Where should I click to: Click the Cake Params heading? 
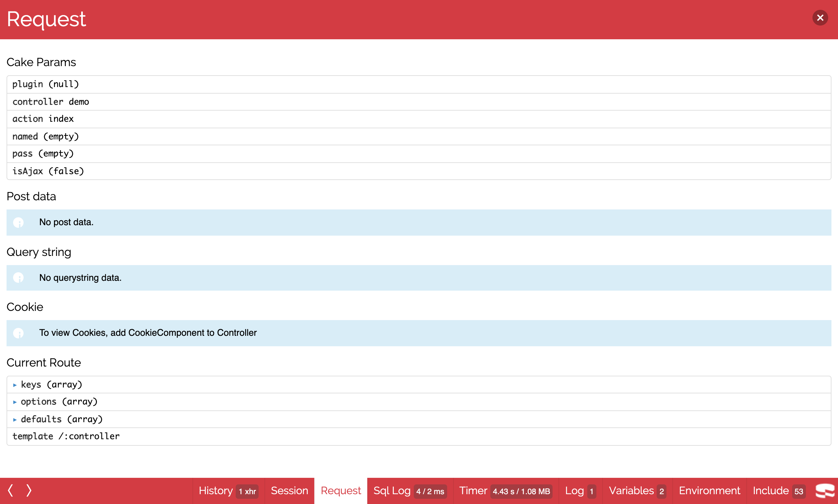tap(41, 62)
